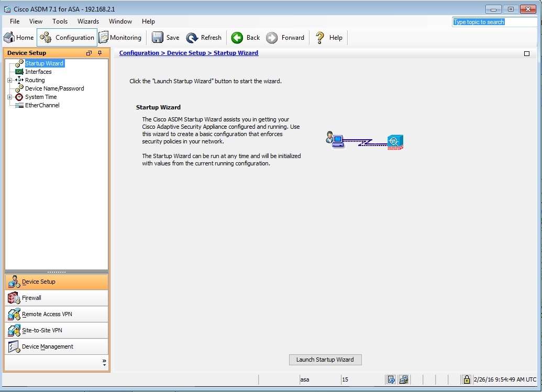Screen dimensions: 542x392
Task: Open the Firewall section
Action: [57, 298]
